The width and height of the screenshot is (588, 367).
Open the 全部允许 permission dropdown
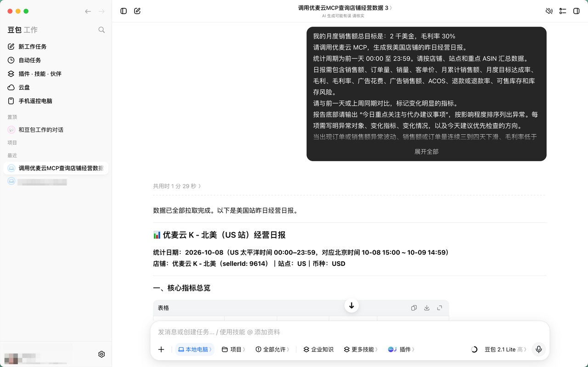pyautogui.click(x=272, y=350)
